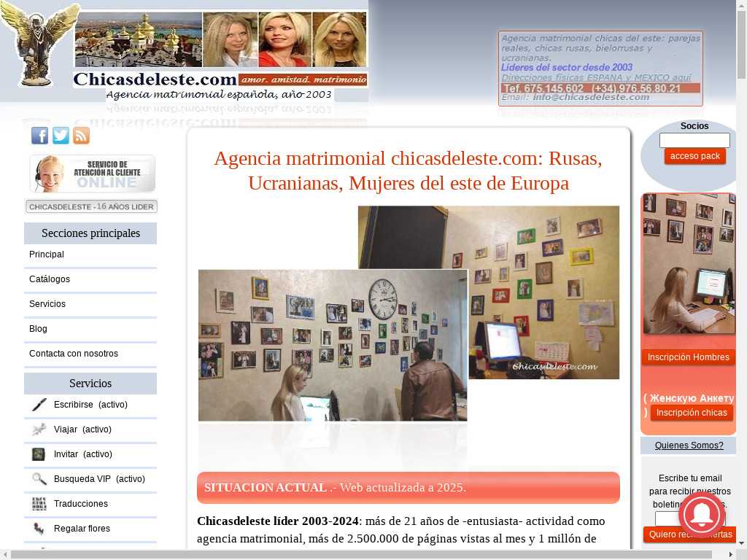Viewport: 747px width, 560px height.
Task: Click the office photo with the wall clock
Action: coord(333,345)
